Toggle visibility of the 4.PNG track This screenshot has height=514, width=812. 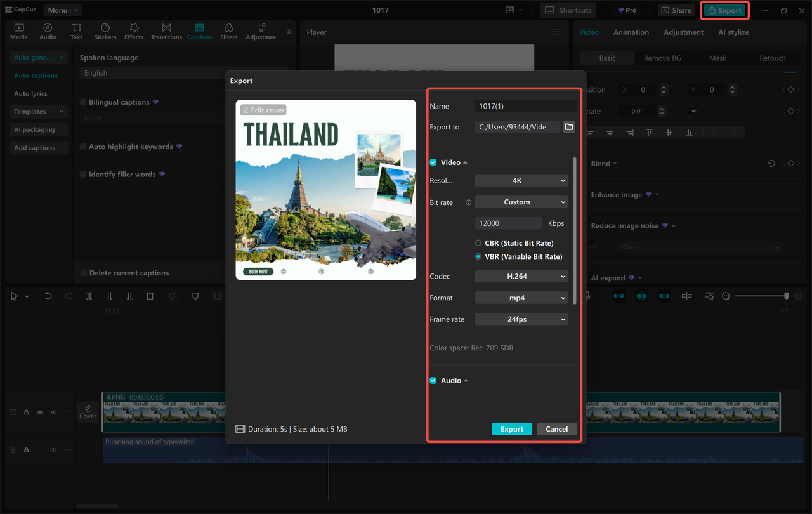pyautogui.click(x=39, y=412)
